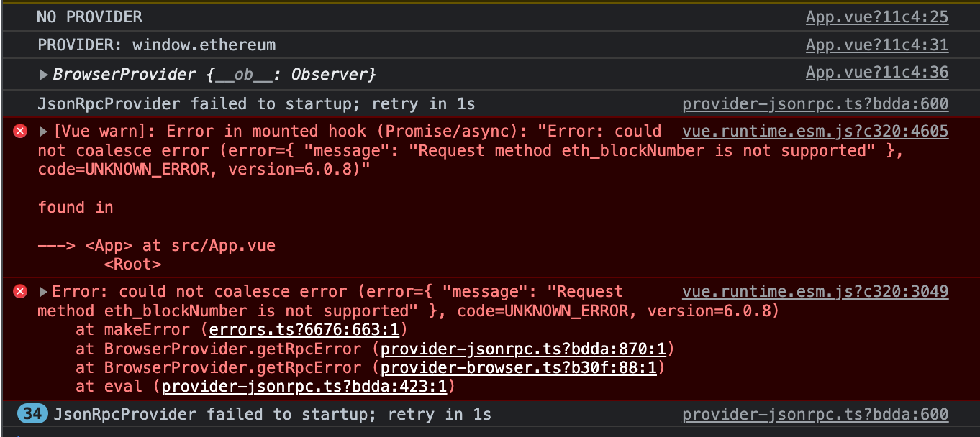
Task: Open App.vue?11c4:31 source link
Action: (876, 45)
